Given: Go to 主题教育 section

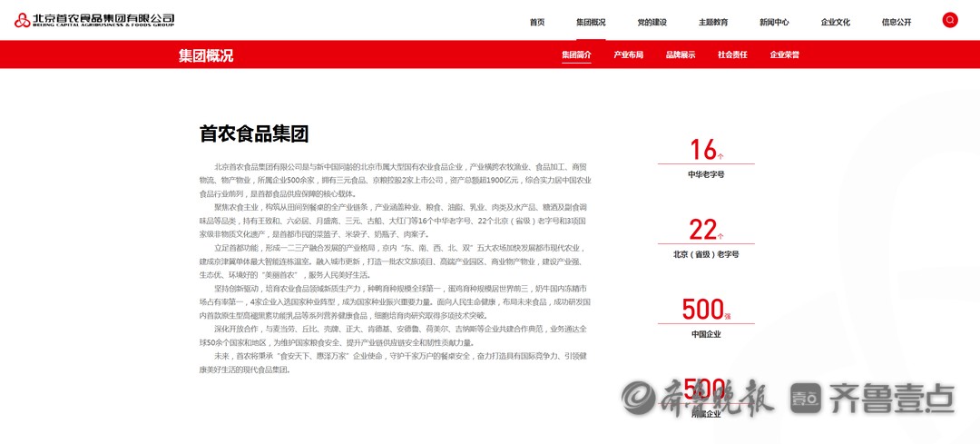Looking at the screenshot, I should point(713,23).
